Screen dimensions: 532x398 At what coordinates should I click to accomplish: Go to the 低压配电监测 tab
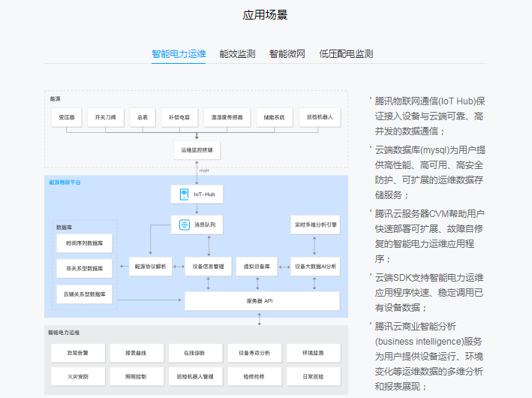(346, 54)
